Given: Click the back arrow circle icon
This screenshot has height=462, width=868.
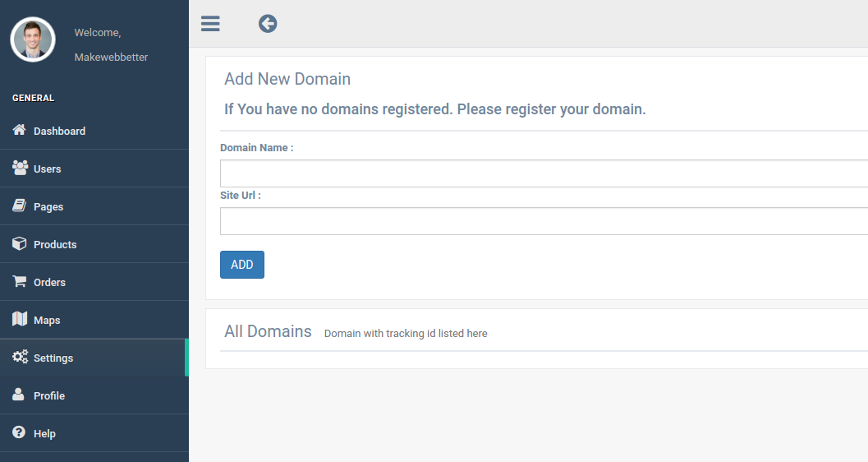Looking at the screenshot, I should (268, 24).
